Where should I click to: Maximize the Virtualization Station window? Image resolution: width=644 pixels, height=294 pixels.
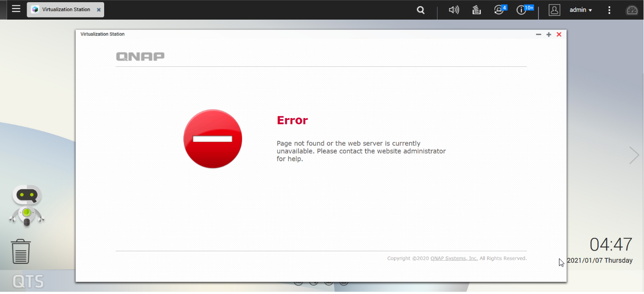(549, 34)
